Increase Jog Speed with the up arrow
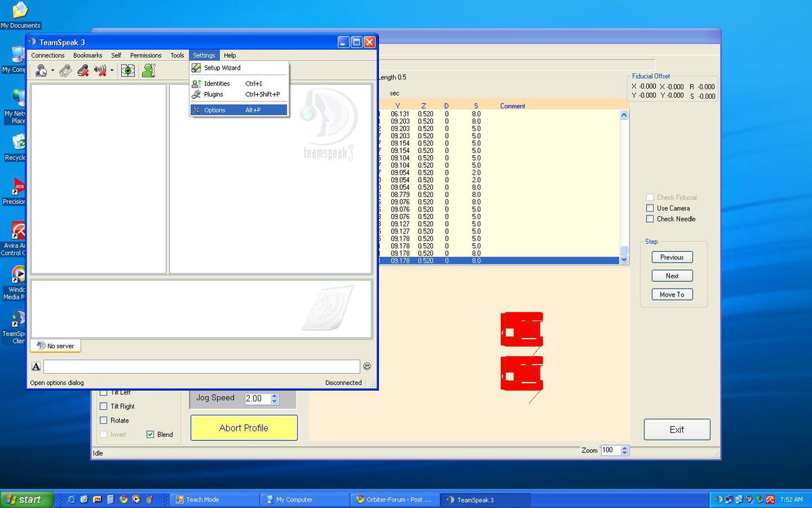 [x=274, y=396]
